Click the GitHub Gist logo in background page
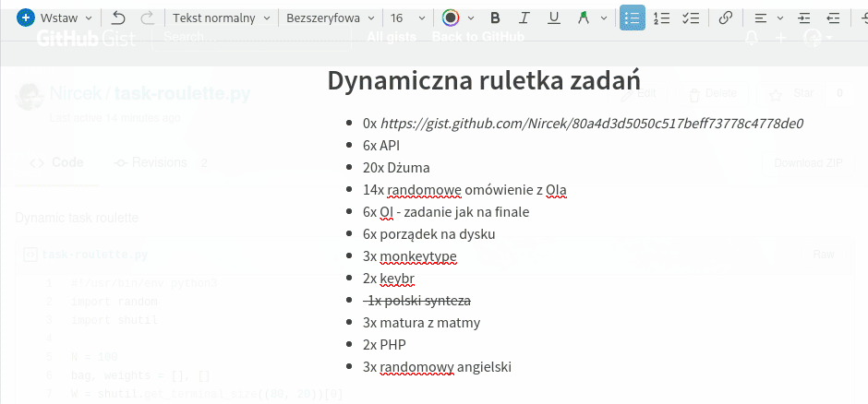 86,38
